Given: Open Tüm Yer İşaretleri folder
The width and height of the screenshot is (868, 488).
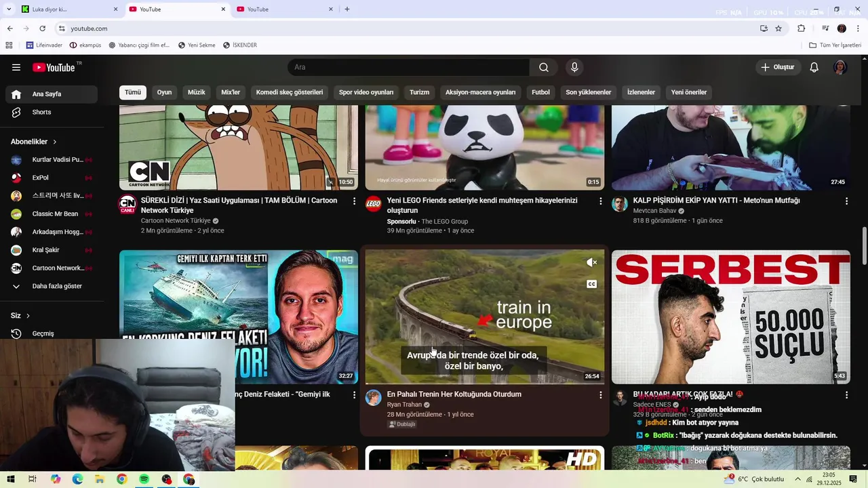Looking at the screenshot, I should [835, 45].
